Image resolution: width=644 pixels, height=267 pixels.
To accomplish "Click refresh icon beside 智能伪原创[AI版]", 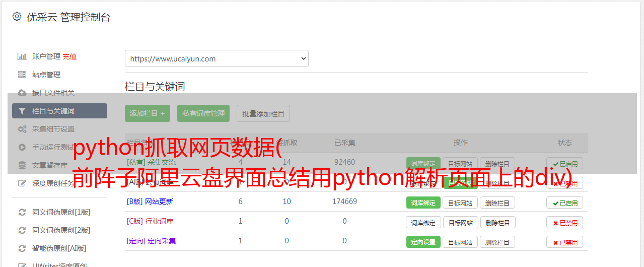I will coord(22,248).
